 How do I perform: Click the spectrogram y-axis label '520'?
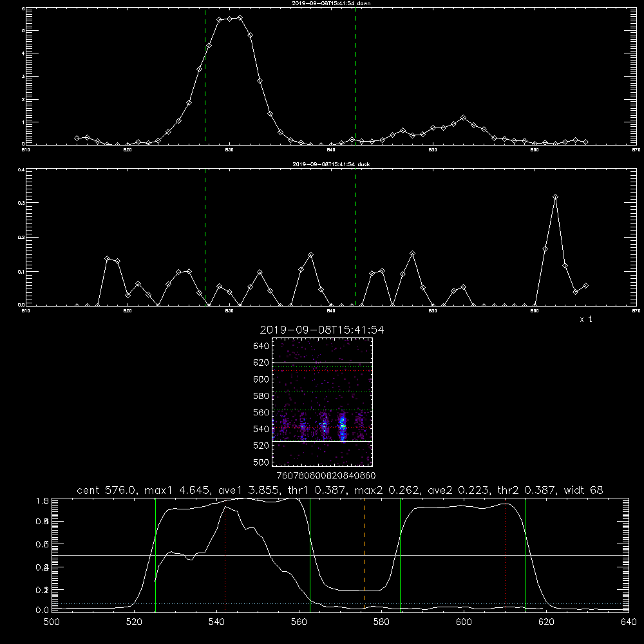(261, 446)
